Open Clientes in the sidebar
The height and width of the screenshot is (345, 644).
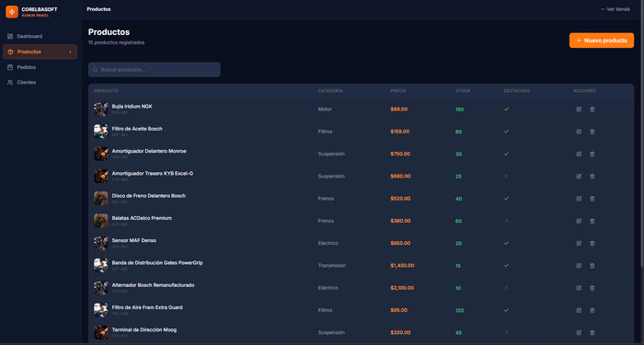point(40,82)
